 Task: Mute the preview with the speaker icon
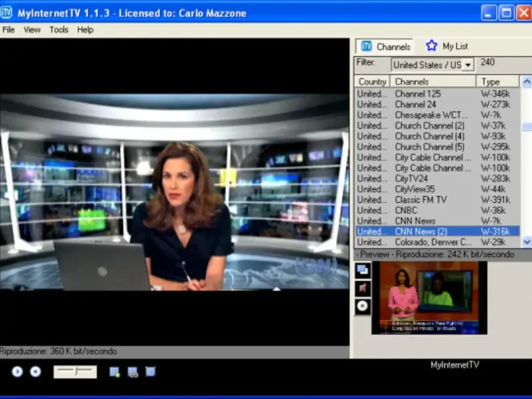coord(362,289)
